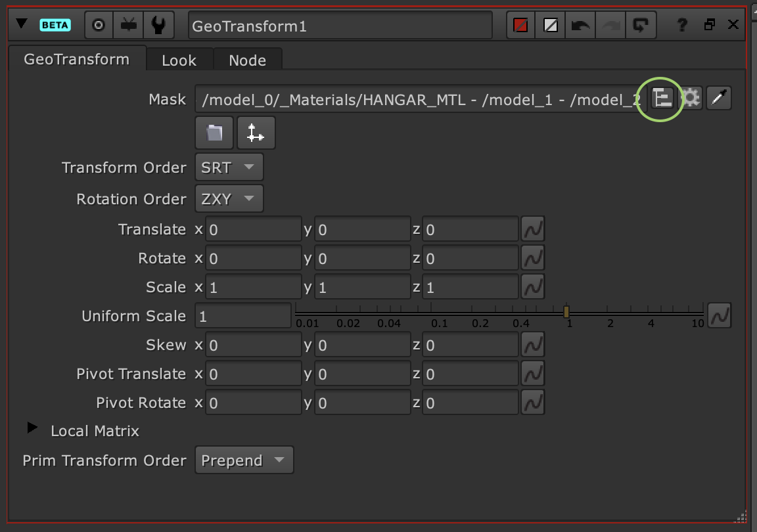Click the undo arrow in panel header
This screenshot has height=532, width=757.
pos(580,26)
